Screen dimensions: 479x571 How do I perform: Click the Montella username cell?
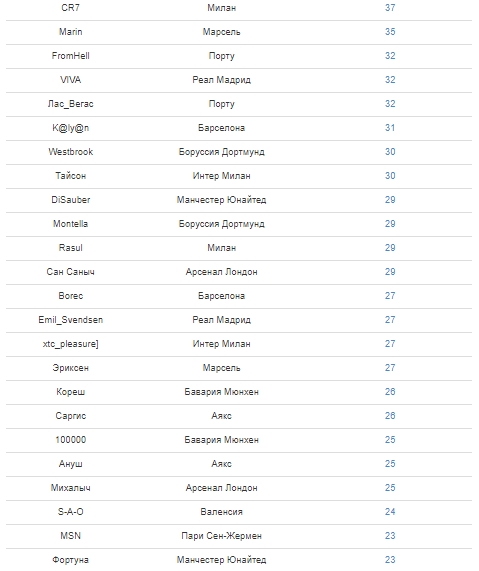pos(70,224)
